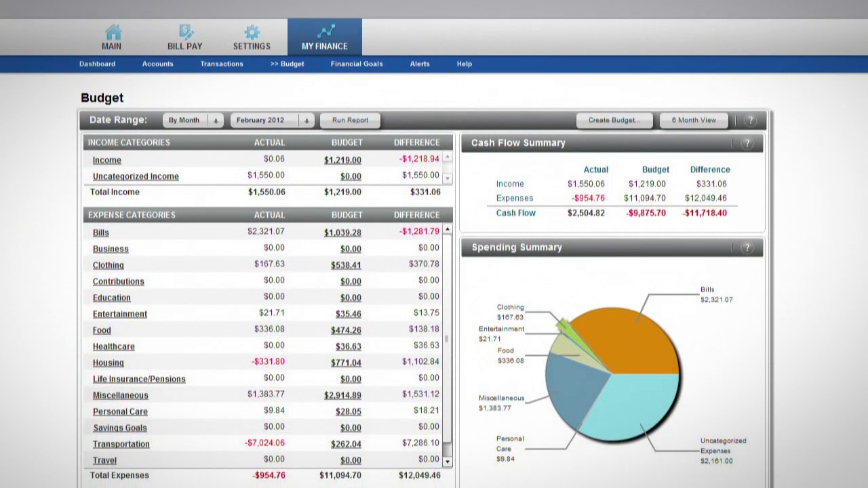Click expense list scroll up arrow
The height and width of the screenshot is (488, 868).
(x=447, y=230)
